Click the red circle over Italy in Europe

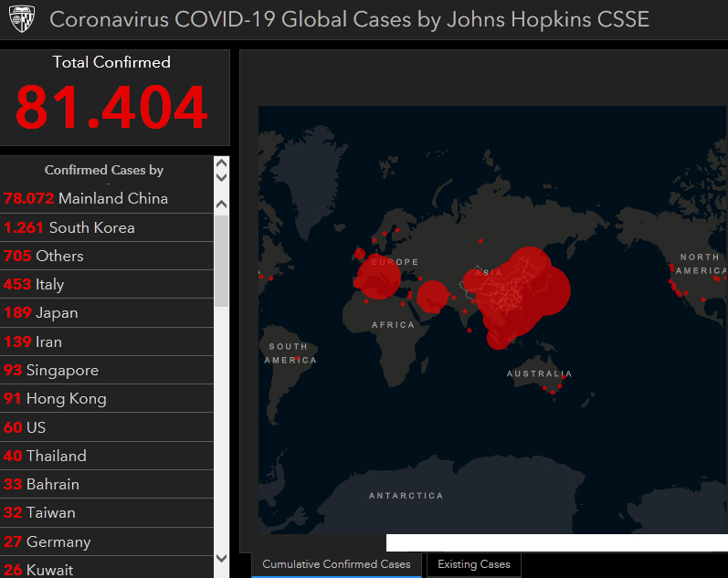tap(378, 277)
